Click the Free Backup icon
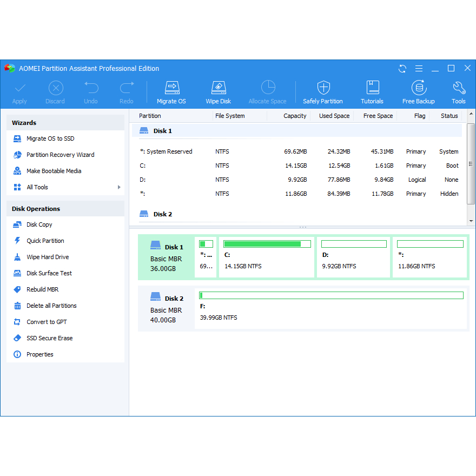 pyautogui.click(x=418, y=92)
